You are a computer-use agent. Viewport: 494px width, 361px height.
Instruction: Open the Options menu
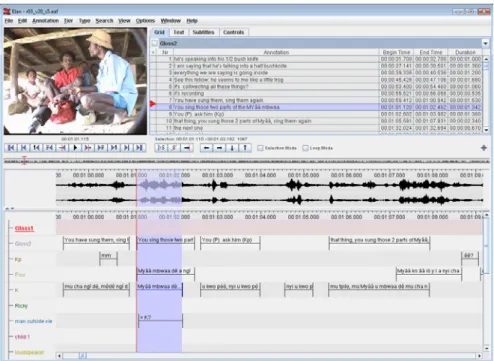click(145, 21)
